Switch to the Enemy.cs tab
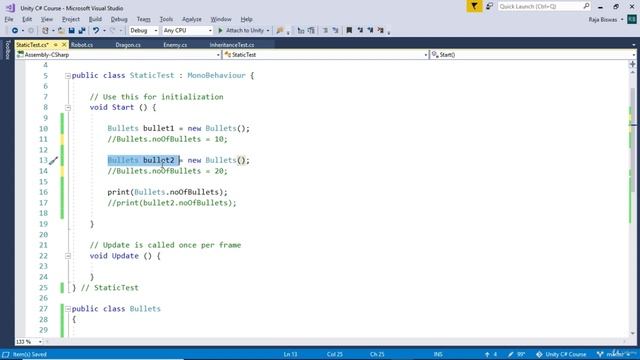Image resolution: width=640 pixels, height=360 pixels. (175, 45)
